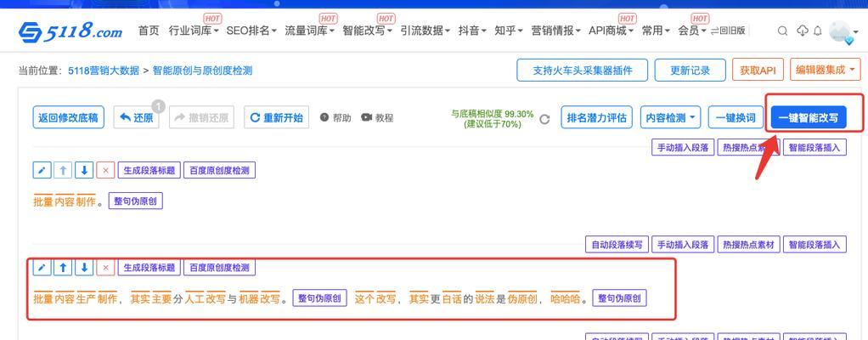
Task: Delete the 批量内容生产制作 paragraph with red X
Action: pyautogui.click(x=105, y=268)
